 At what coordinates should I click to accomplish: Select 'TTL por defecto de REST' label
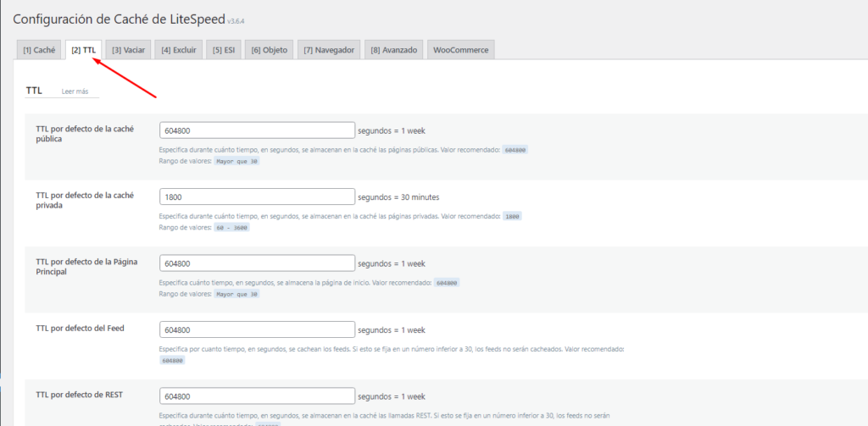click(79, 395)
